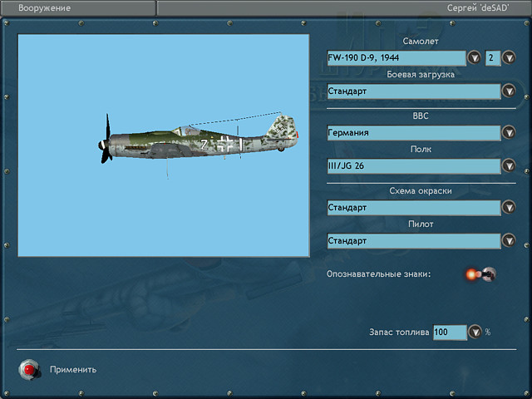The image size is (532, 399).
Task: Click the Запас топлива label
Action: [399, 332]
